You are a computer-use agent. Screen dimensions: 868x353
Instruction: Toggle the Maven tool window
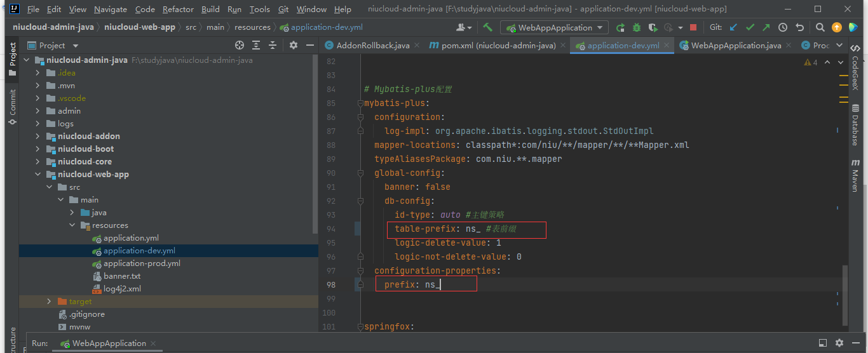point(855,176)
